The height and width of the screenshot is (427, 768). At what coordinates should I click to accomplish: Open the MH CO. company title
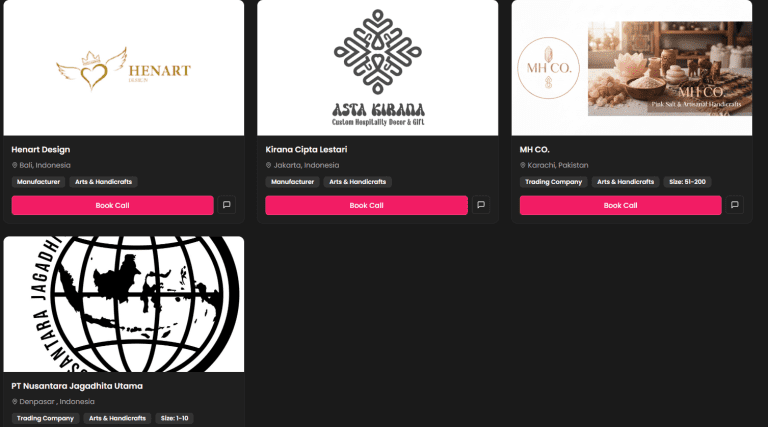click(534, 149)
